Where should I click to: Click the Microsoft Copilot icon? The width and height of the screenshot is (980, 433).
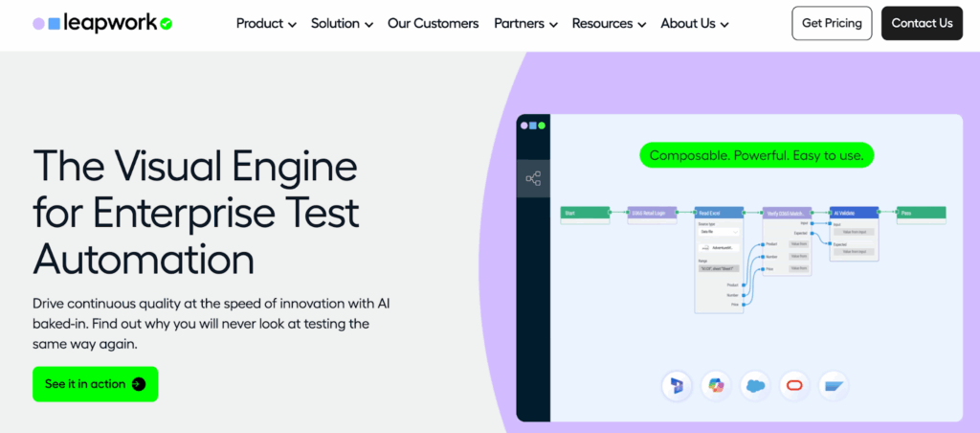coord(716,385)
